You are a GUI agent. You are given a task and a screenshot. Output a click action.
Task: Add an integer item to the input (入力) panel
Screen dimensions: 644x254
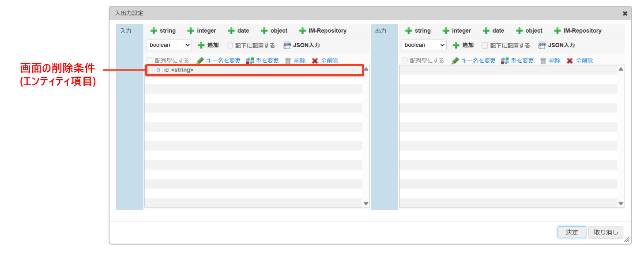(202, 30)
